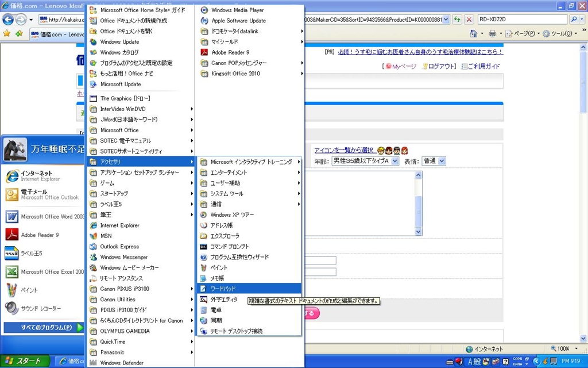Screen dimensions: 588x368
Task: Click the IE page vertical scrollbar
Action: point(583,193)
